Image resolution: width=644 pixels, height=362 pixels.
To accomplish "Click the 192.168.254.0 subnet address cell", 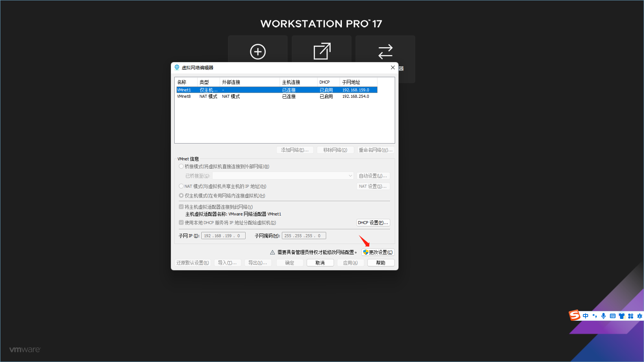I will point(356,96).
